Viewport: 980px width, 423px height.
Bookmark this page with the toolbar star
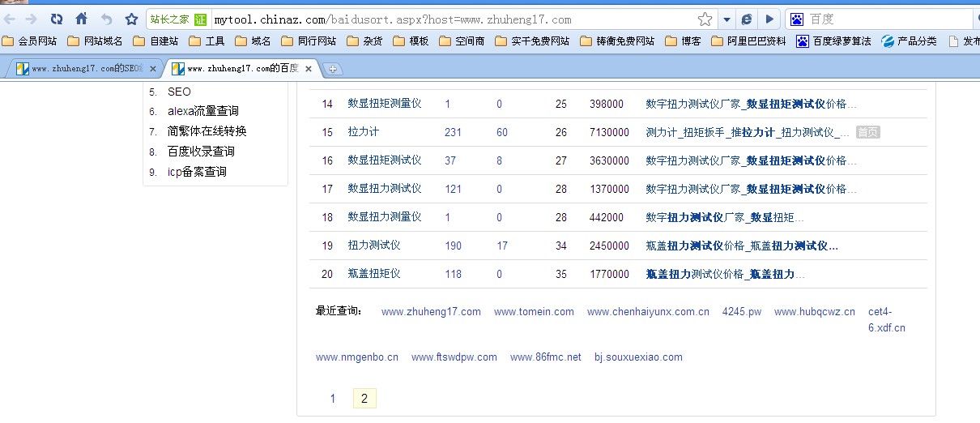pyautogui.click(x=131, y=19)
